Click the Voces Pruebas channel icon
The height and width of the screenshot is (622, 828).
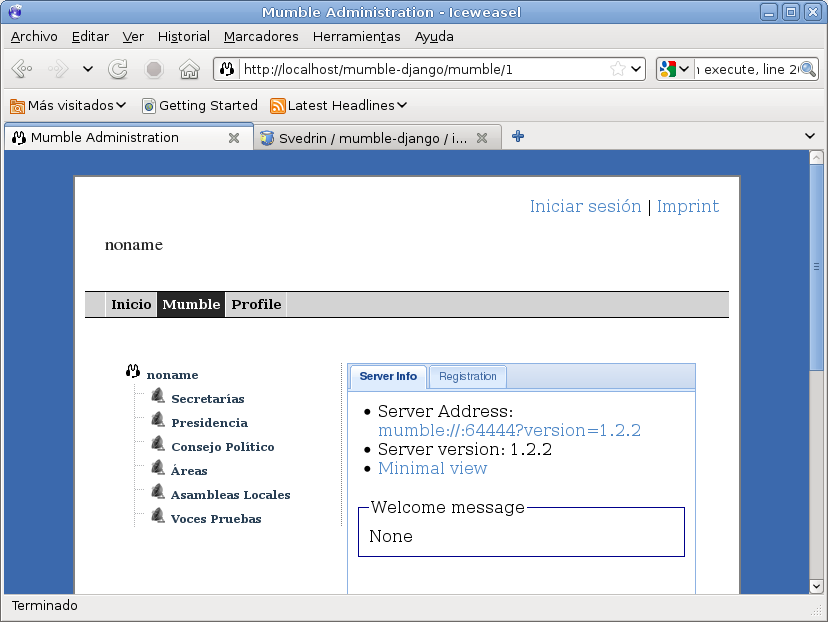click(x=157, y=515)
